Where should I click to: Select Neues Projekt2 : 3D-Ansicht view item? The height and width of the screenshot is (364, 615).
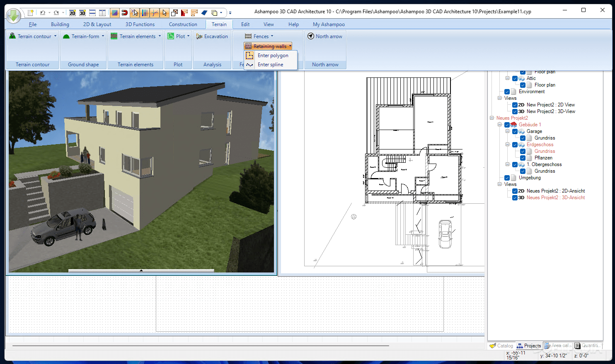(x=556, y=198)
